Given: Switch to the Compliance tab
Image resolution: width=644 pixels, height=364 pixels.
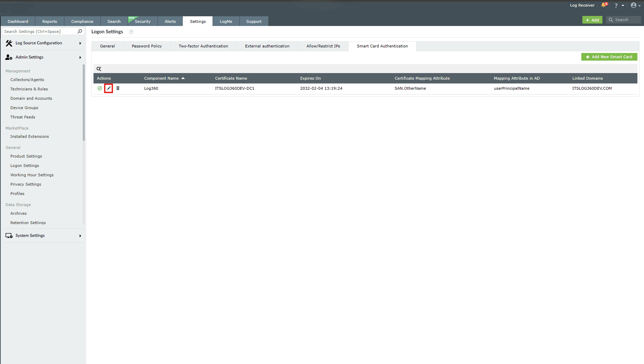Looking at the screenshot, I should 82,21.
